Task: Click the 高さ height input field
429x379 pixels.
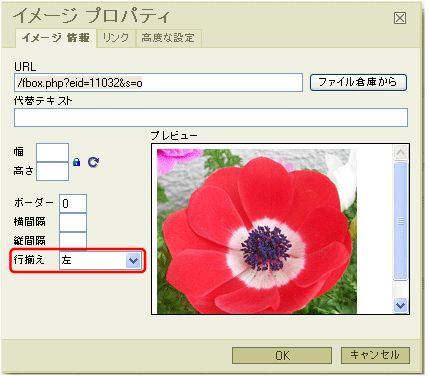Action: [52, 171]
